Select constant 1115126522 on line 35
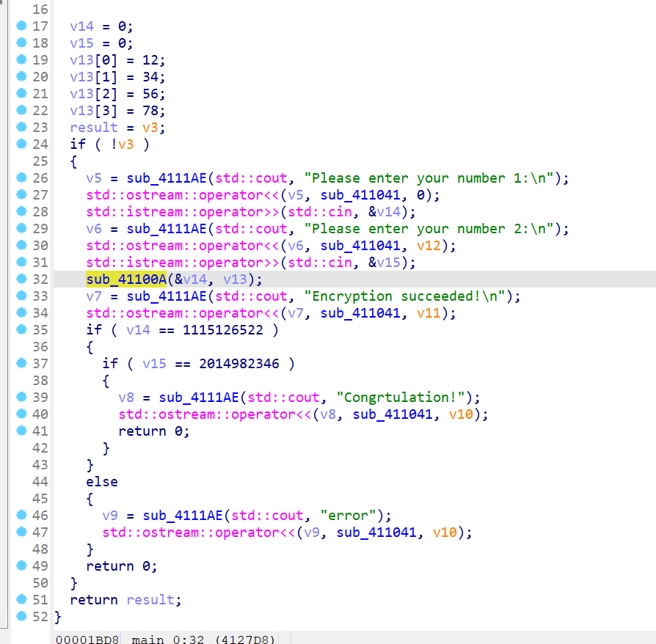656x644 pixels. click(223, 330)
